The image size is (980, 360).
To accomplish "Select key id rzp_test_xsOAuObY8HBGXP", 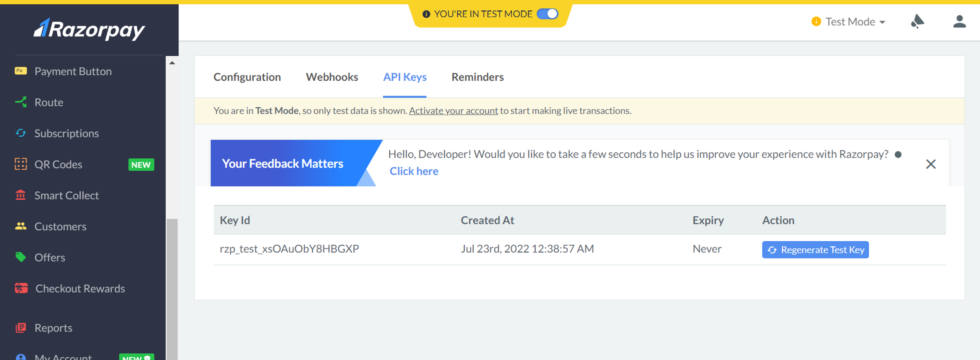I will [x=289, y=249].
